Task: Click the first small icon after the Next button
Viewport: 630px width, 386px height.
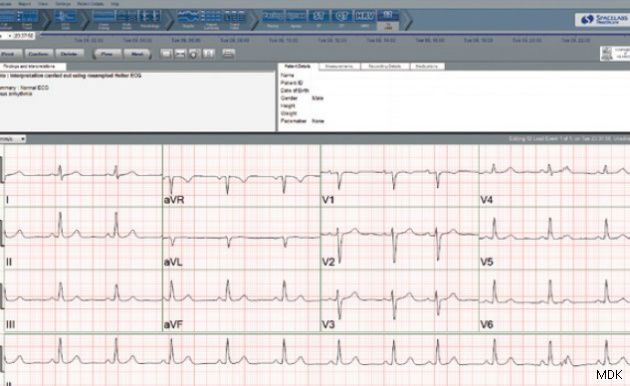Action: click(166, 53)
